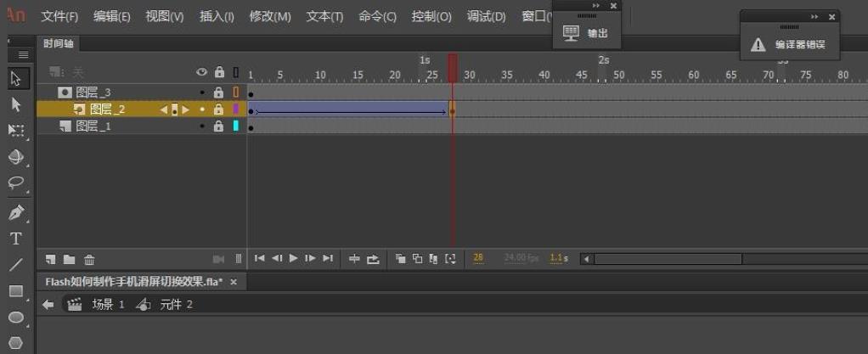The width and height of the screenshot is (868, 354).
Task: Open the timeline panel options menu
Action: (23, 55)
